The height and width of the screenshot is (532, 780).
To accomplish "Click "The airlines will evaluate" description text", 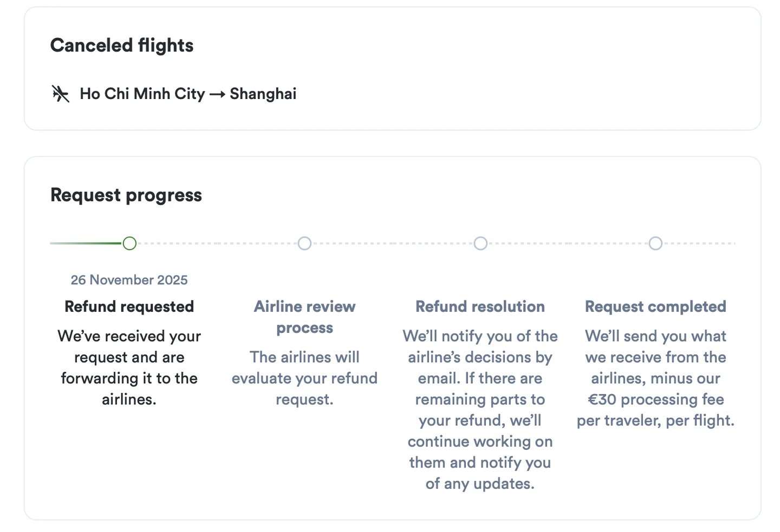I will tap(304, 378).
